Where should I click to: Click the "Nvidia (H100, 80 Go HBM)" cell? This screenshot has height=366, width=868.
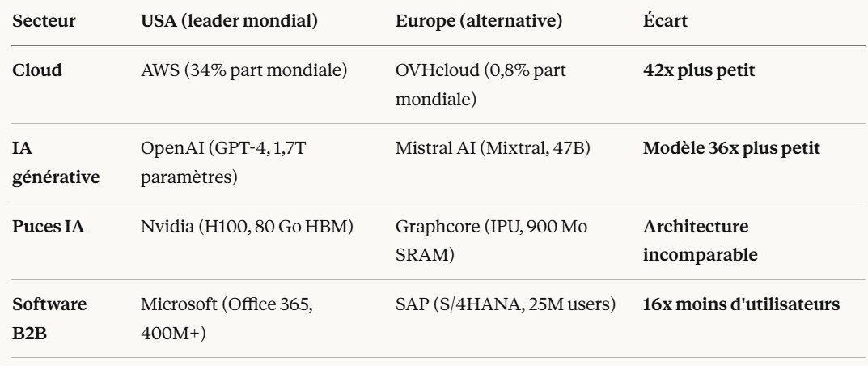[x=247, y=226]
